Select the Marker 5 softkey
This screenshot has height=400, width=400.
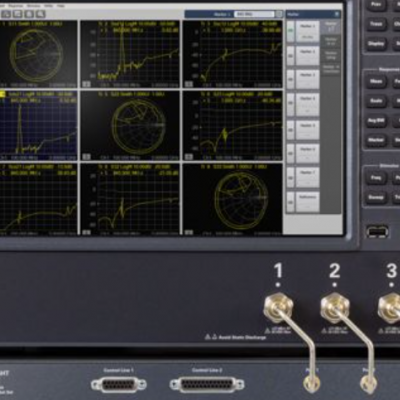click(x=307, y=130)
